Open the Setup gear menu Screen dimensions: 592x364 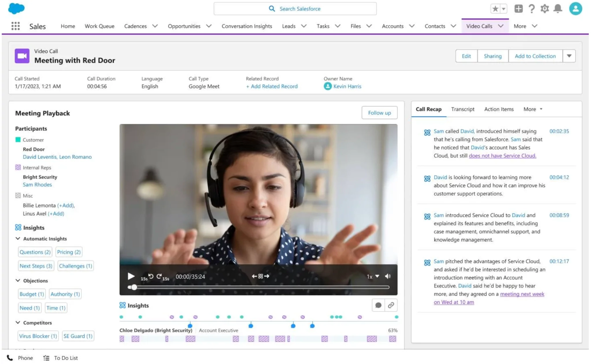pos(545,9)
